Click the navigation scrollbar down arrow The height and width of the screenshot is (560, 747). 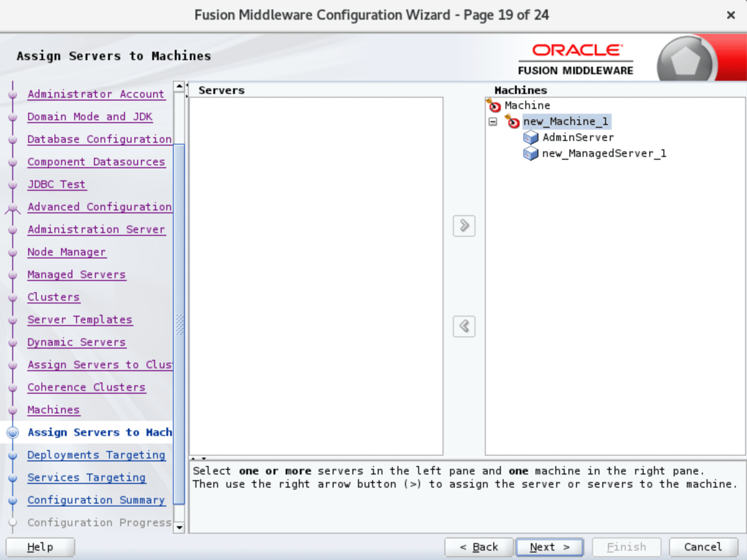pos(179,528)
